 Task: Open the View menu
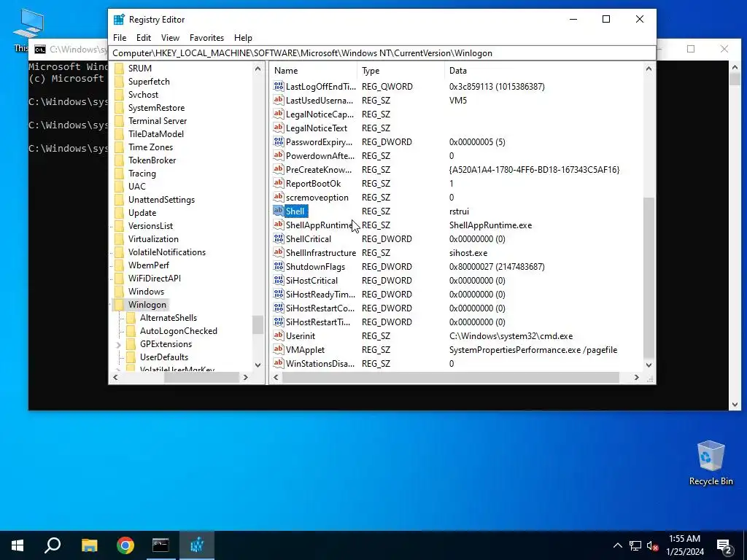(x=170, y=38)
